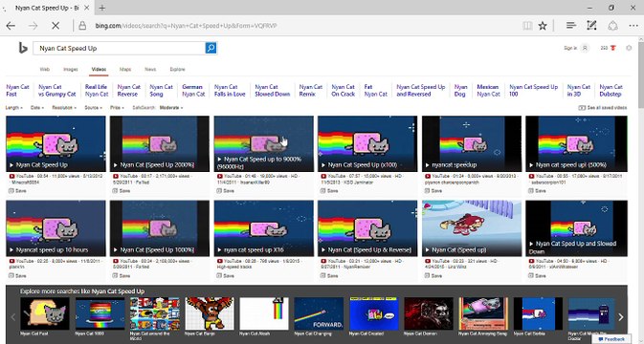Viewport: 644px width, 344px height.
Task: Select the Videos tab
Action: (99, 70)
